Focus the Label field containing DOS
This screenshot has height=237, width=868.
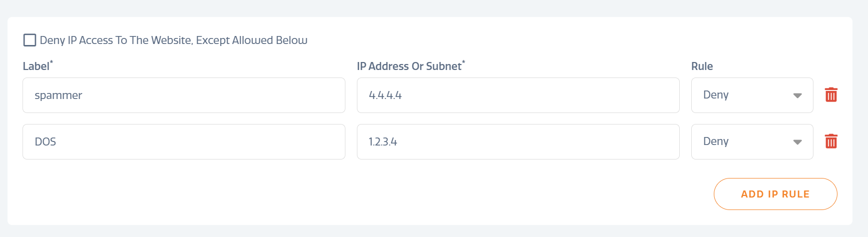pyautogui.click(x=184, y=141)
